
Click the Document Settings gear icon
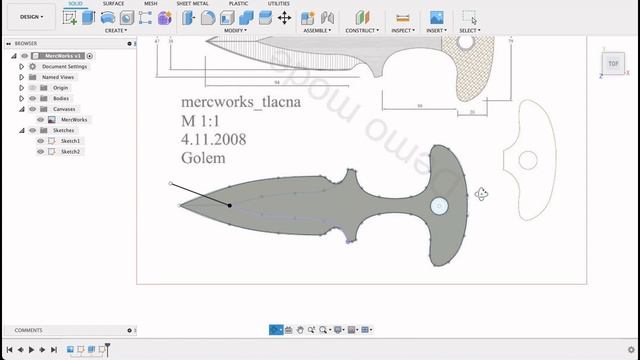pos(33,67)
